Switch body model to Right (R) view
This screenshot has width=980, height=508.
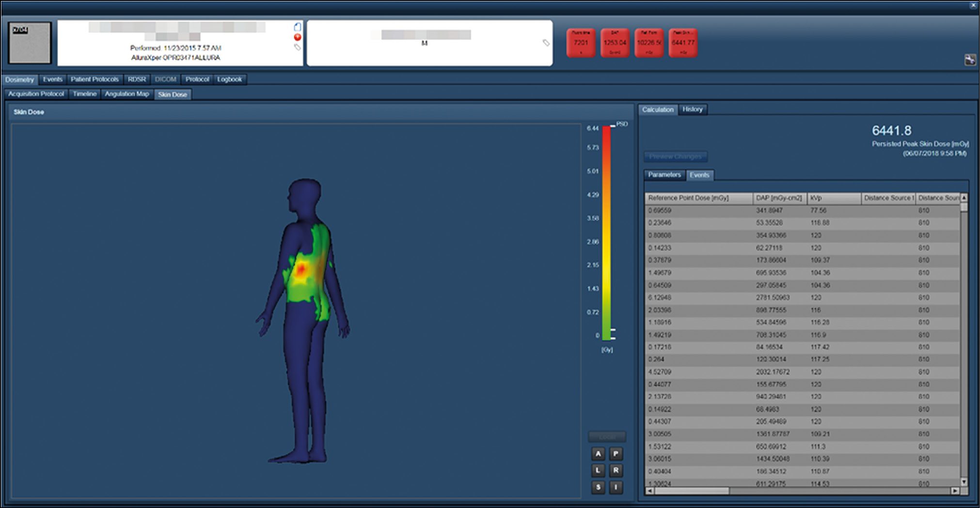click(x=616, y=470)
